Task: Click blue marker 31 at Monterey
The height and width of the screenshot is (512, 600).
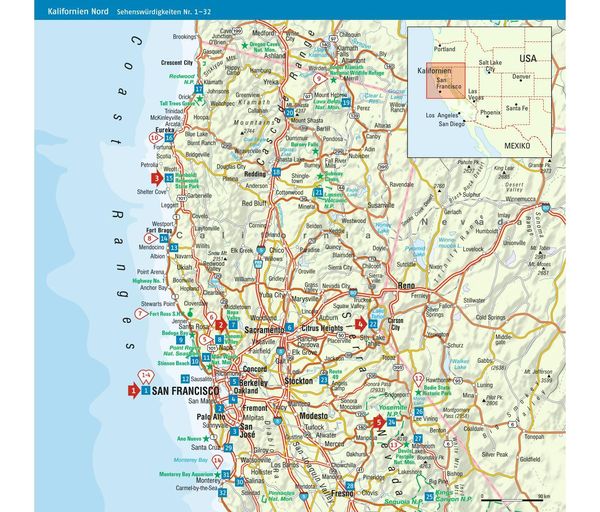Action: [x=226, y=474]
